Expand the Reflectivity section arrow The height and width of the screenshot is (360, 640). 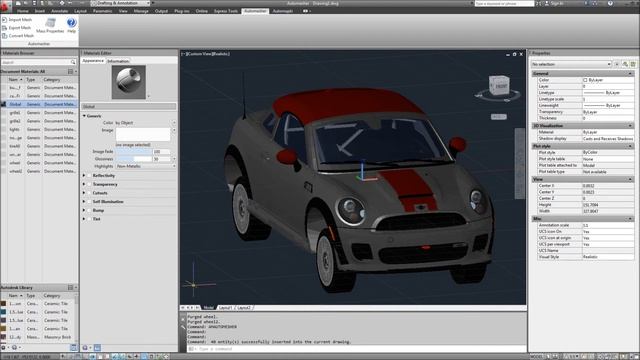point(84,176)
